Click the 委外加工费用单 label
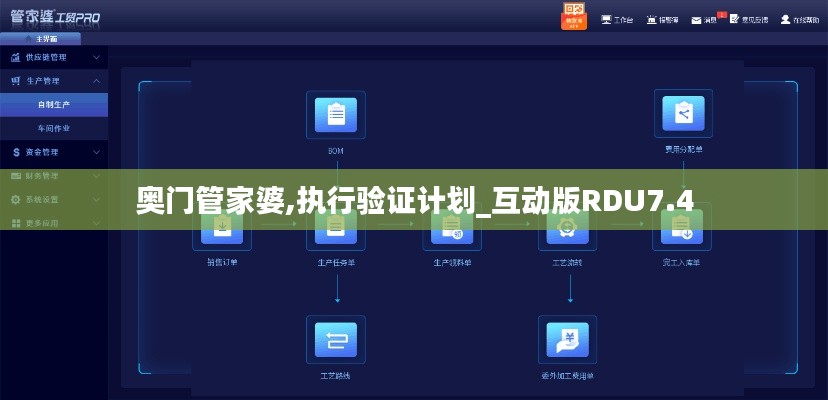Viewport: 828px width, 400px height. (568, 376)
